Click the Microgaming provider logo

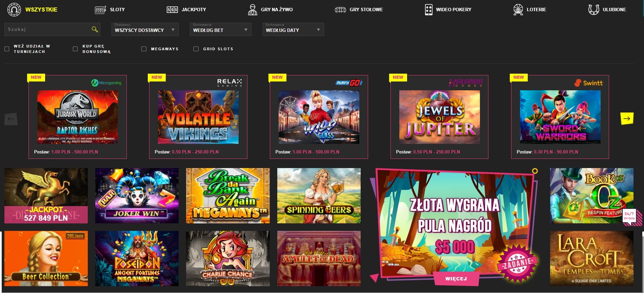point(106,83)
